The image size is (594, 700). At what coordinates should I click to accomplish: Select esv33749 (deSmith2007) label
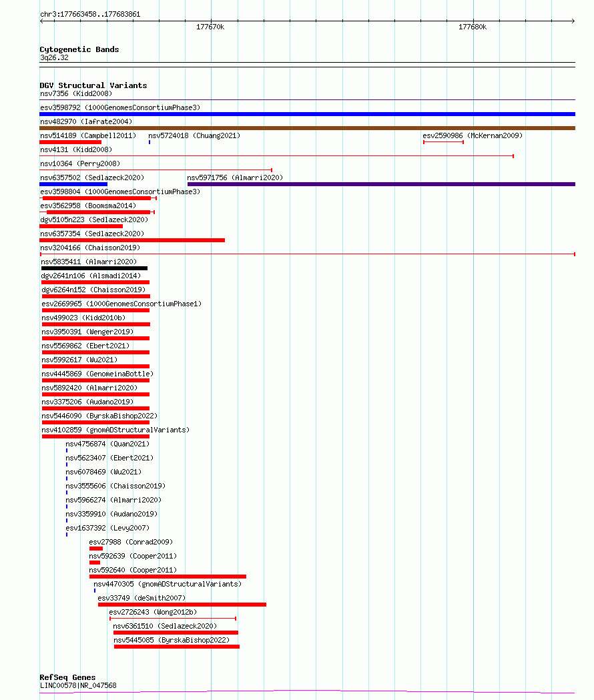click(141, 598)
